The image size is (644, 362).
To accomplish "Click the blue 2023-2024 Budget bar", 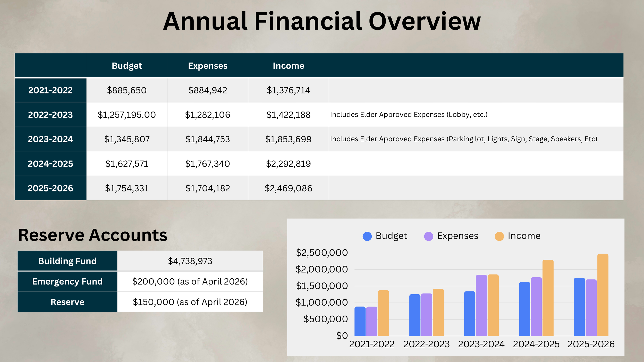I will pos(470,314).
